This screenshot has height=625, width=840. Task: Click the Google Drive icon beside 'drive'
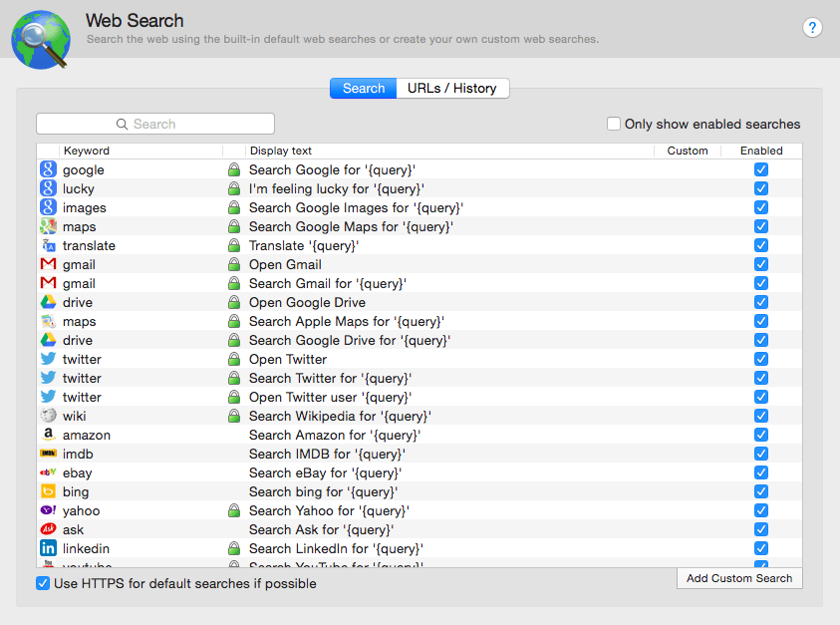[48, 302]
